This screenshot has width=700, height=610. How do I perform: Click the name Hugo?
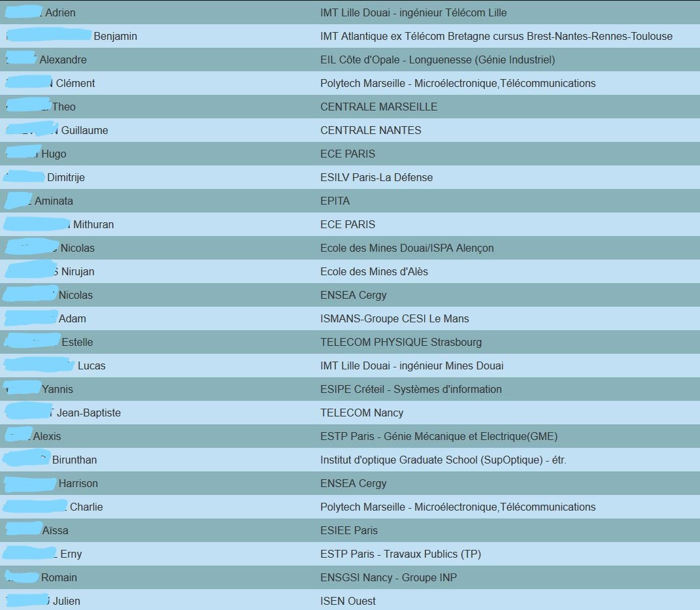[x=54, y=154]
